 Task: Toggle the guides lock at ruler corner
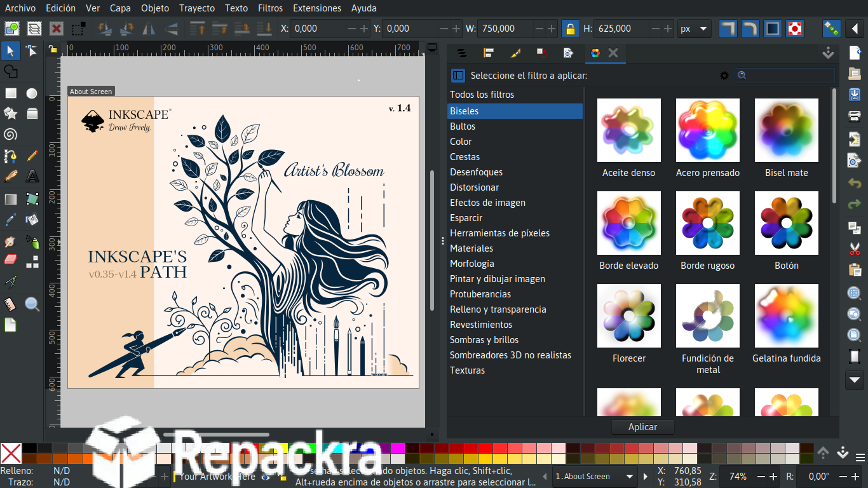pyautogui.click(x=53, y=48)
